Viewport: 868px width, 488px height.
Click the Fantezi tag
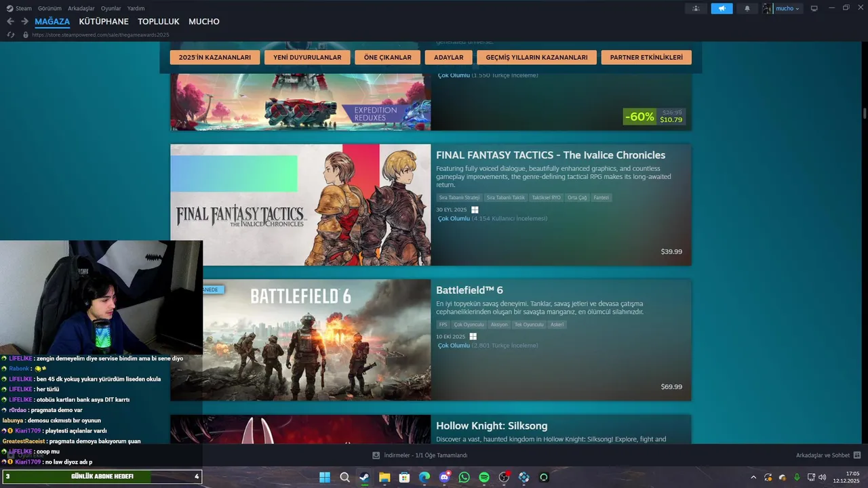point(601,198)
